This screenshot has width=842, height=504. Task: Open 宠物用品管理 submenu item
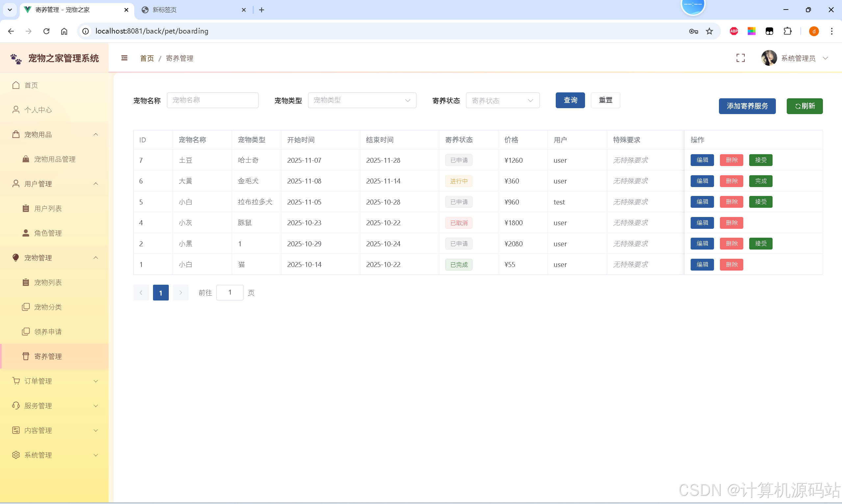point(54,159)
